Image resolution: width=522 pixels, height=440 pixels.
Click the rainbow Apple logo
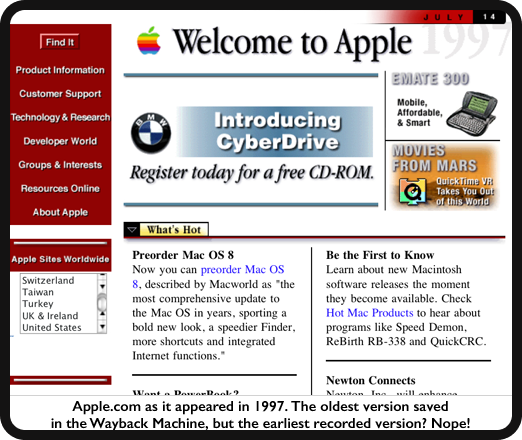click(x=149, y=41)
